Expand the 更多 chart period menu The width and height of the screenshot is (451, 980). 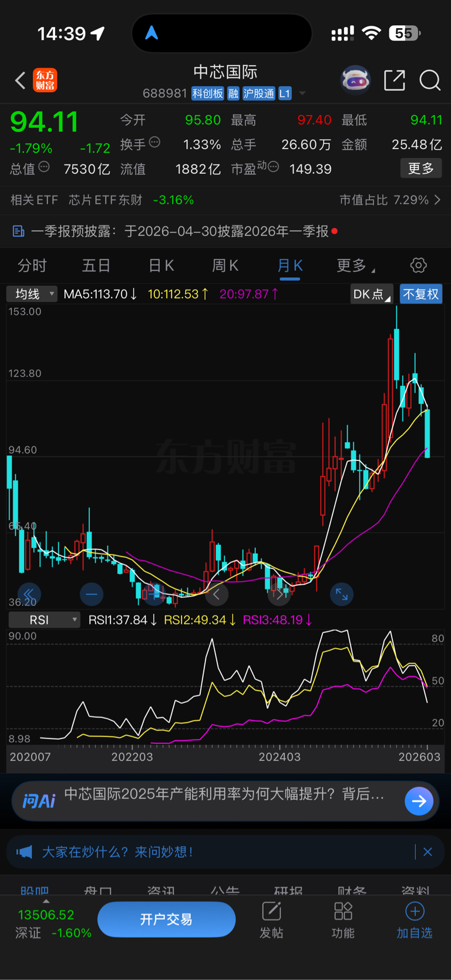click(x=355, y=265)
